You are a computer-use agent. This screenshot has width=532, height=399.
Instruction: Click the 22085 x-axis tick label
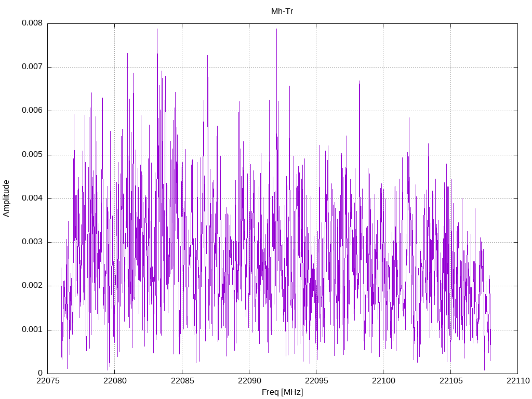click(x=182, y=381)
